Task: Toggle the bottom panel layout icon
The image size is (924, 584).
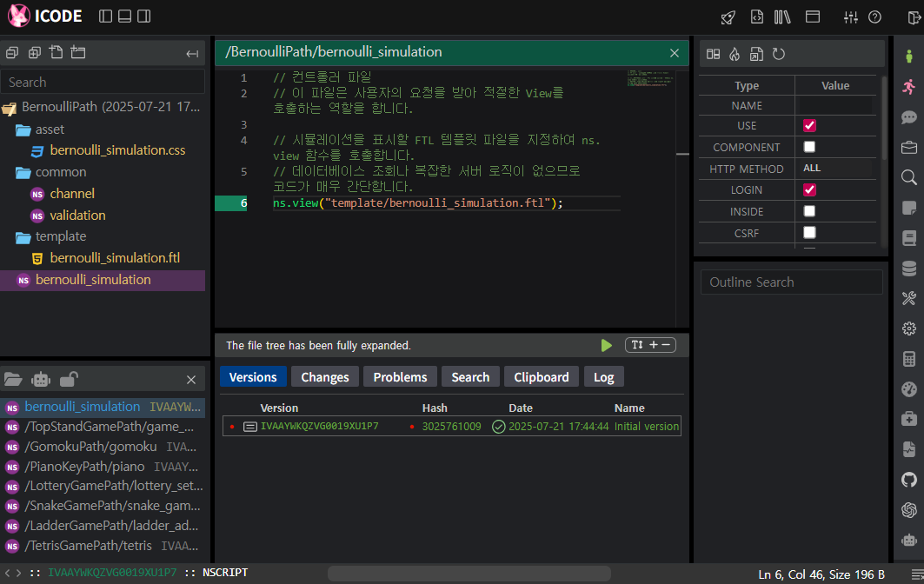Action: [x=124, y=16]
